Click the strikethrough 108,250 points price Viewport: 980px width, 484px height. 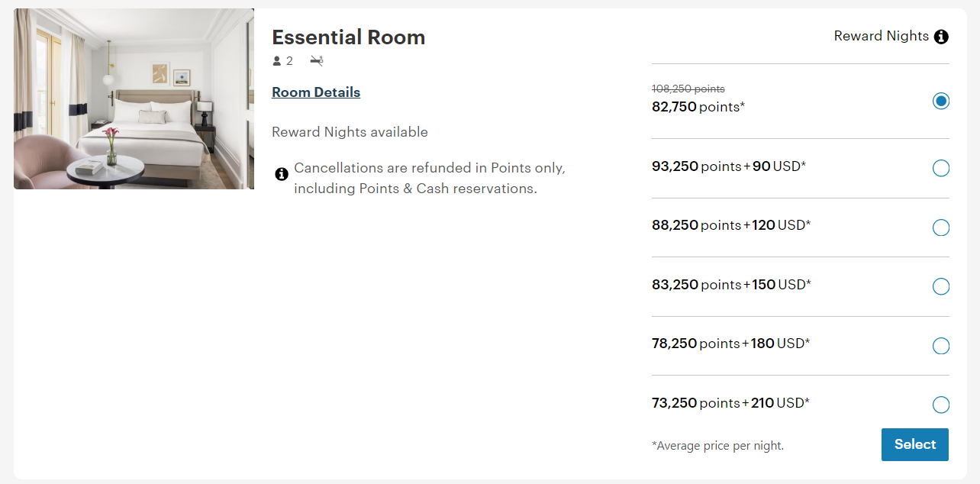coord(688,89)
